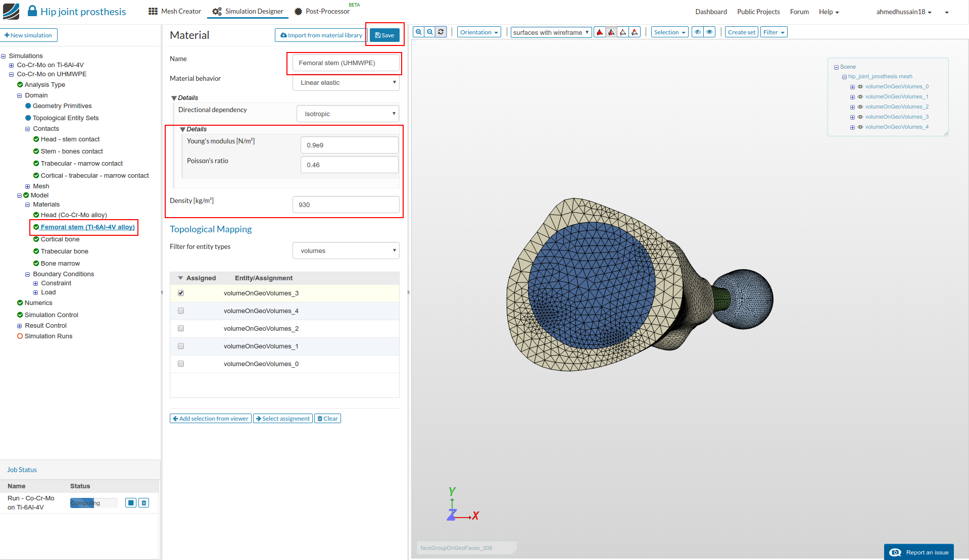This screenshot has height=560, width=969.
Task: Toggle visibility of volumeOnGeoVolumes_0 in scene
Action: [x=860, y=87]
